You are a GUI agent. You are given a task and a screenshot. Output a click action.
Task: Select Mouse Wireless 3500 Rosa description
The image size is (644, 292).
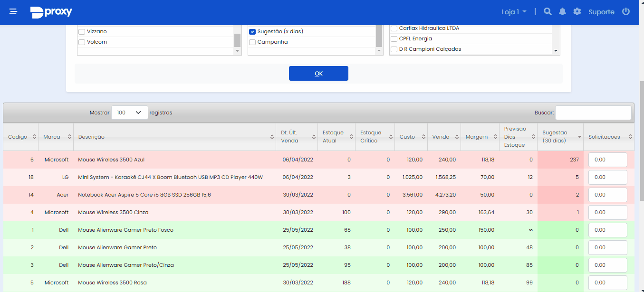112,283
